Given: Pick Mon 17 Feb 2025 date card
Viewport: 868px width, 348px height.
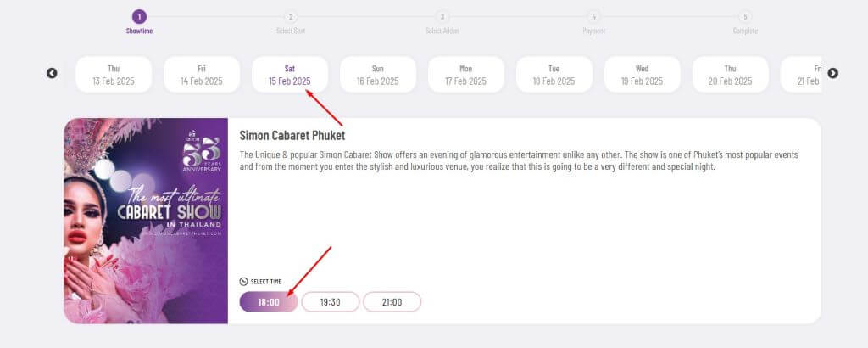Looking at the screenshot, I should (x=465, y=75).
